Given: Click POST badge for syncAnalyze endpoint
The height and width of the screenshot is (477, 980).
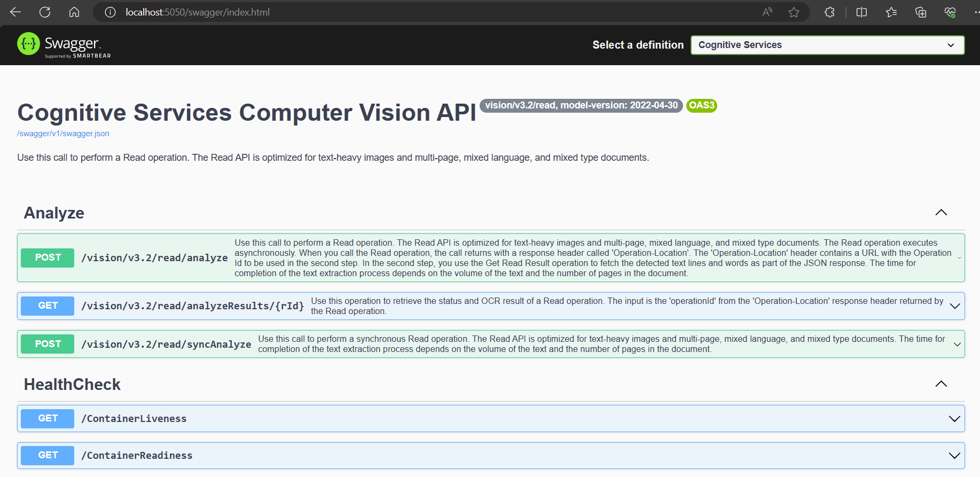Looking at the screenshot, I should click(x=48, y=344).
